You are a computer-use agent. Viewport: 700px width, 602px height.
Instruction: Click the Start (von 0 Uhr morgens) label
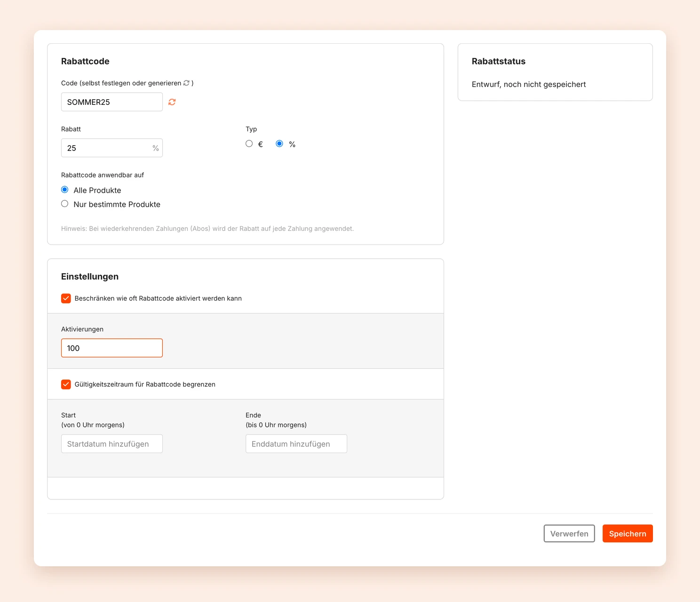[x=93, y=420]
